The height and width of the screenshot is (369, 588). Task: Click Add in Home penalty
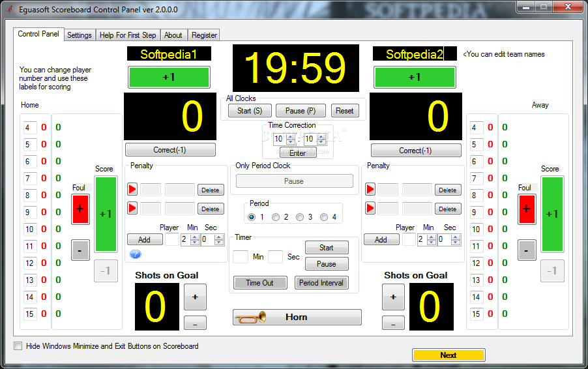pyautogui.click(x=145, y=240)
